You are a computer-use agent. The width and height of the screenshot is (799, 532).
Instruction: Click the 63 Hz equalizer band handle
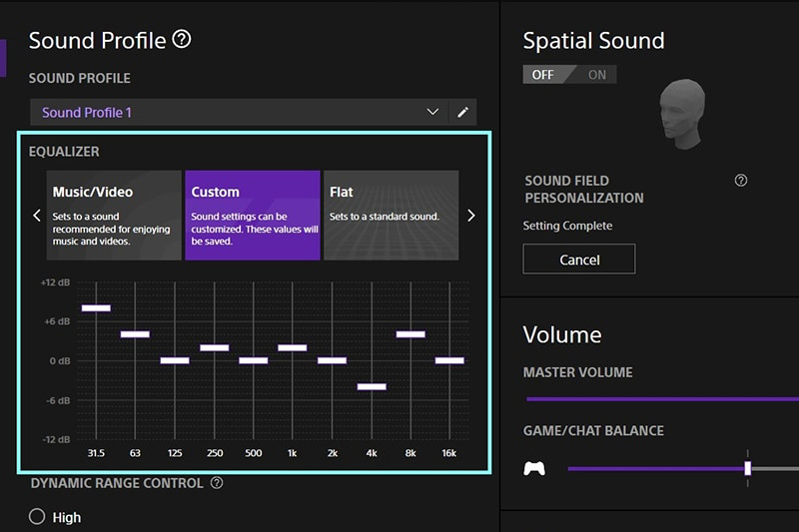[135, 334]
